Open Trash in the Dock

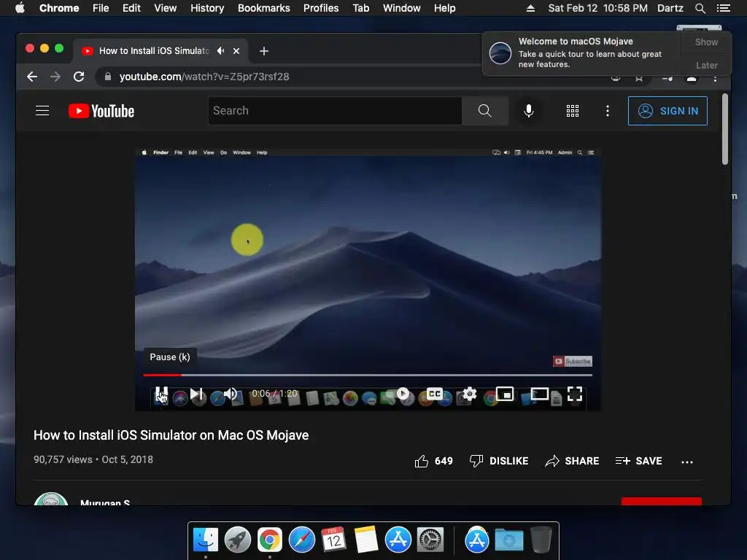(541, 540)
